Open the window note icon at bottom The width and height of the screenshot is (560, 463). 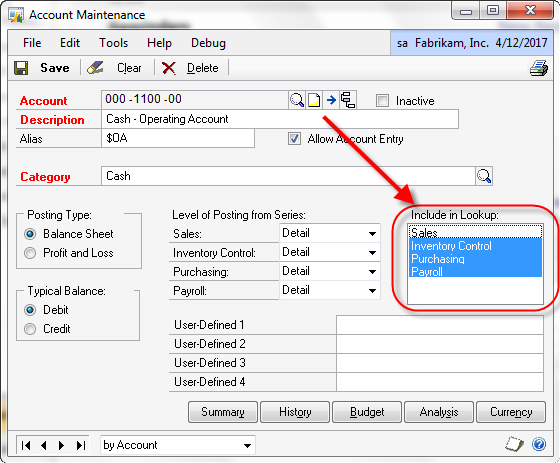[514, 444]
